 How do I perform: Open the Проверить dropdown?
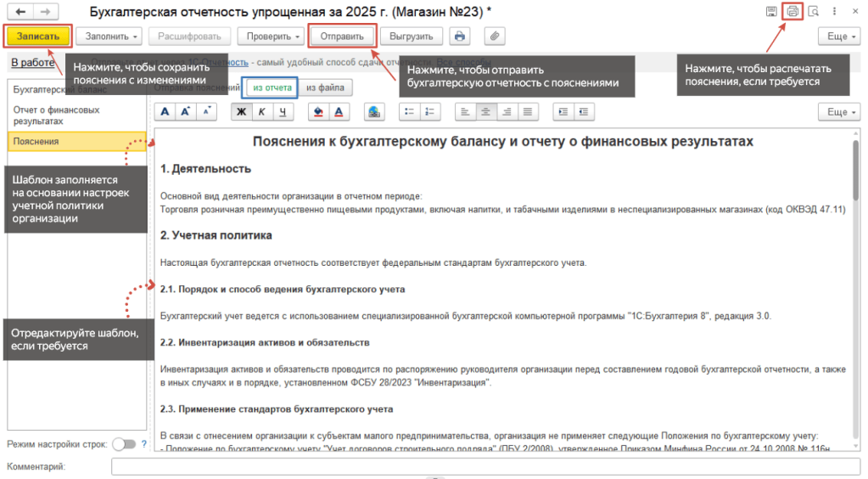pyautogui.click(x=271, y=36)
